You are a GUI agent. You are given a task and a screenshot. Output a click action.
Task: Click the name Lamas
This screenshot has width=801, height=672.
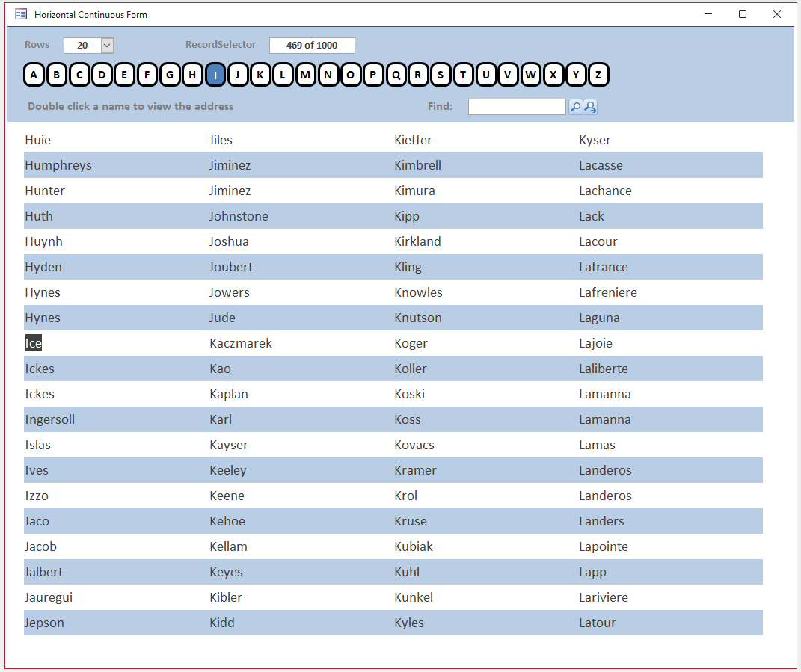(597, 445)
